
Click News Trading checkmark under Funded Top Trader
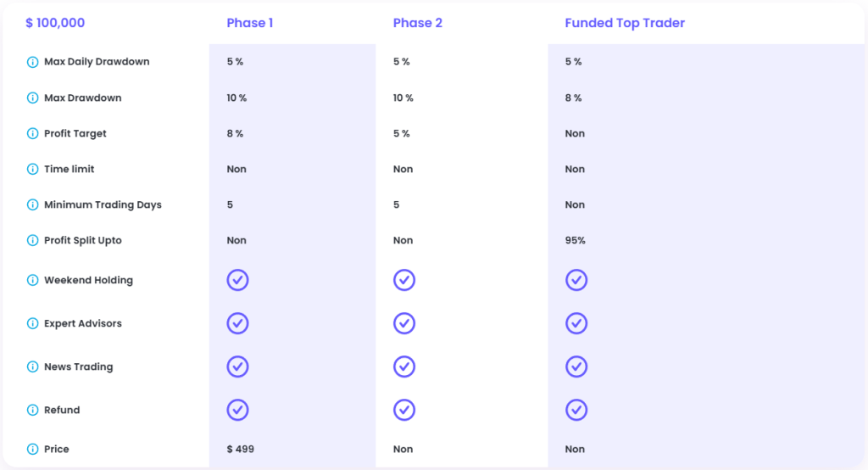coord(576,366)
